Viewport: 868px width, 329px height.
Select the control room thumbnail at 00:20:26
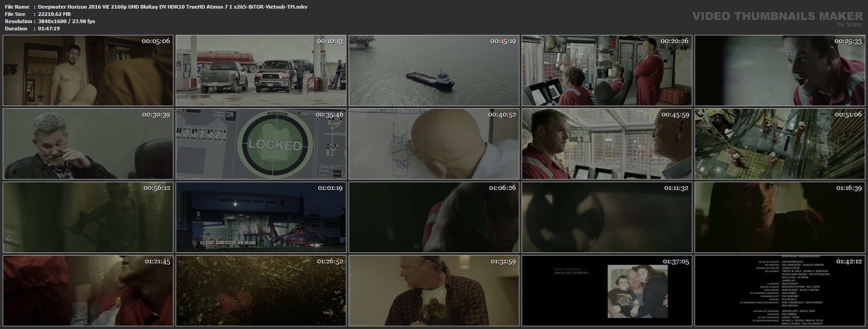607,70
